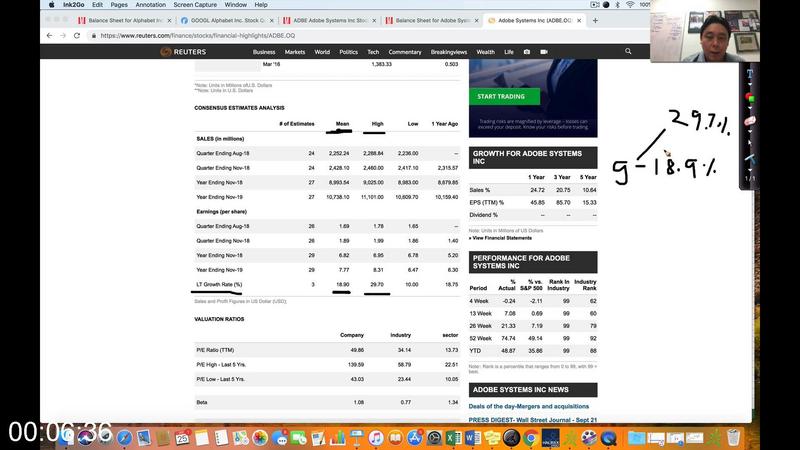Click the 18.90 LT growth mean value
The width and height of the screenshot is (800, 450).
(x=342, y=285)
